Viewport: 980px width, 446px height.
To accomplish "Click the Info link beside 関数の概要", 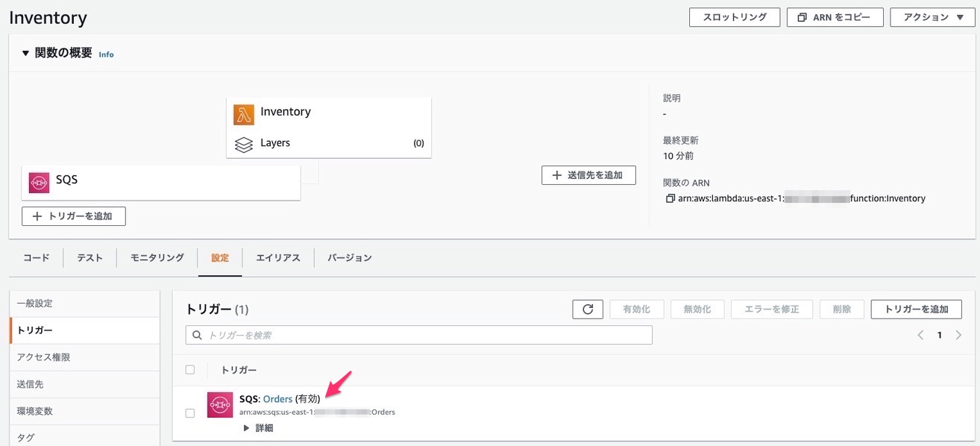I will [106, 54].
